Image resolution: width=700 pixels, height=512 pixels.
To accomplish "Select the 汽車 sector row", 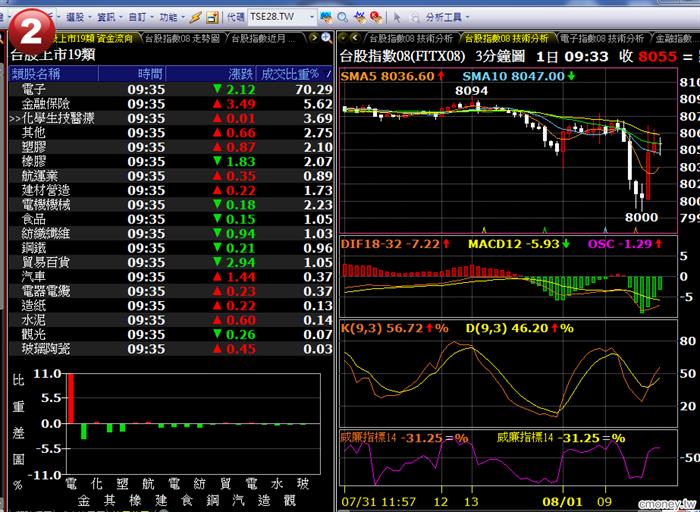I will click(x=171, y=277).
